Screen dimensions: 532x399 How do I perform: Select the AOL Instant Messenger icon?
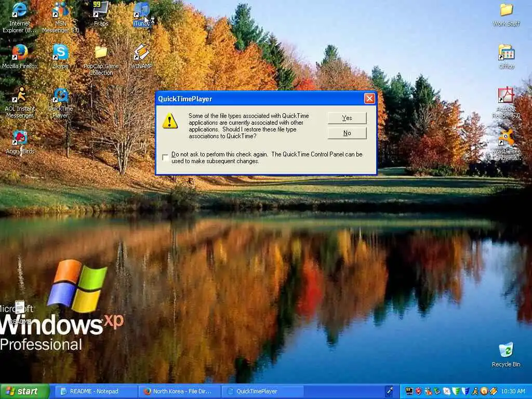pos(20,103)
